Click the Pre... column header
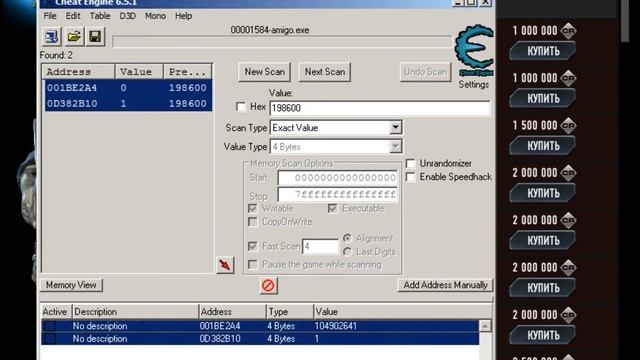 pos(188,72)
